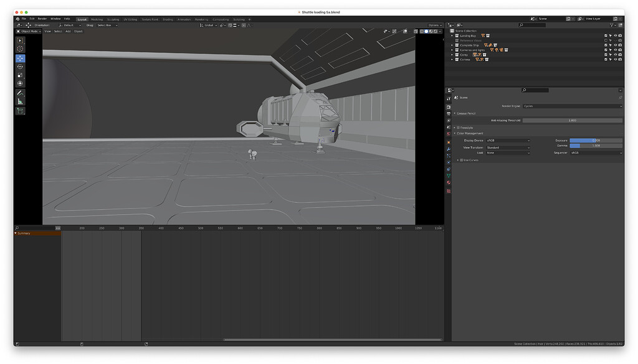Expand the Cameras and lights collection
This screenshot has height=364, width=638.
click(x=452, y=50)
